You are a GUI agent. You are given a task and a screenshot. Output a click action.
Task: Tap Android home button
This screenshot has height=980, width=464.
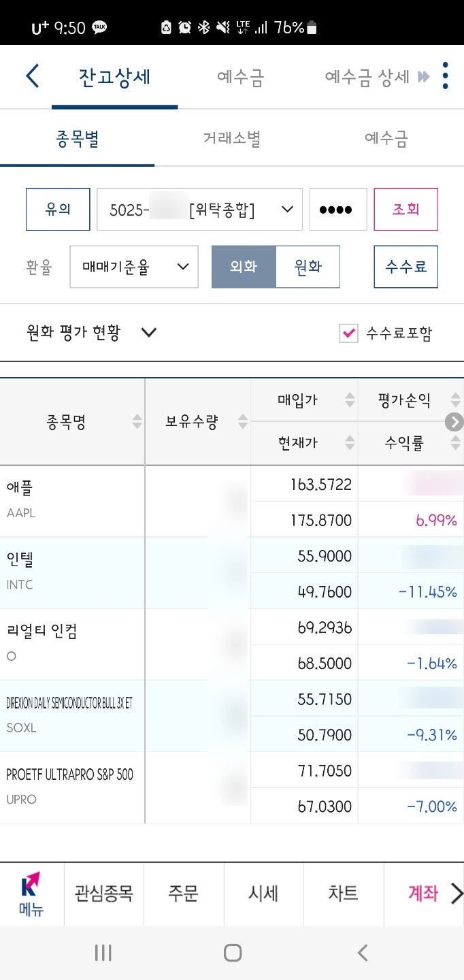click(x=233, y=953)
